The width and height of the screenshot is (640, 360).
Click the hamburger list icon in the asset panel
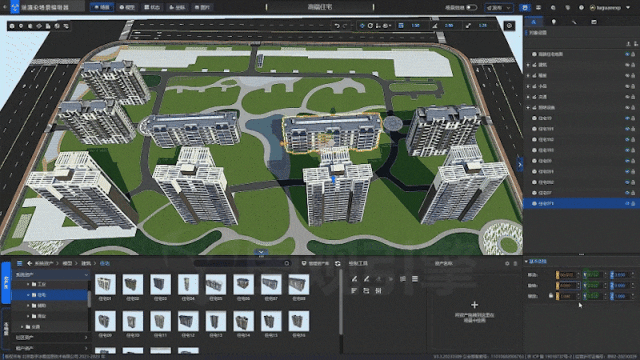[x=19, y=263]
